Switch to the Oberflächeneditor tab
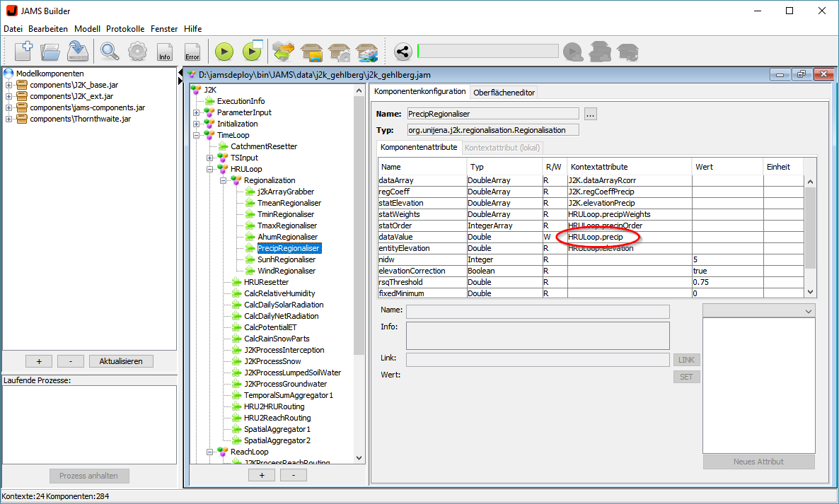The height and width of the screenshot is (504, 839). 504,93
